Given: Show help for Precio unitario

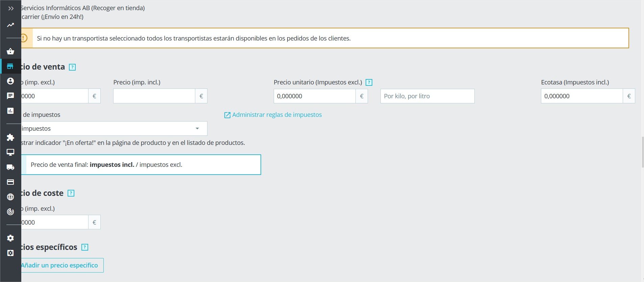Looking at the screenshot, I should (x=369, y=82).
